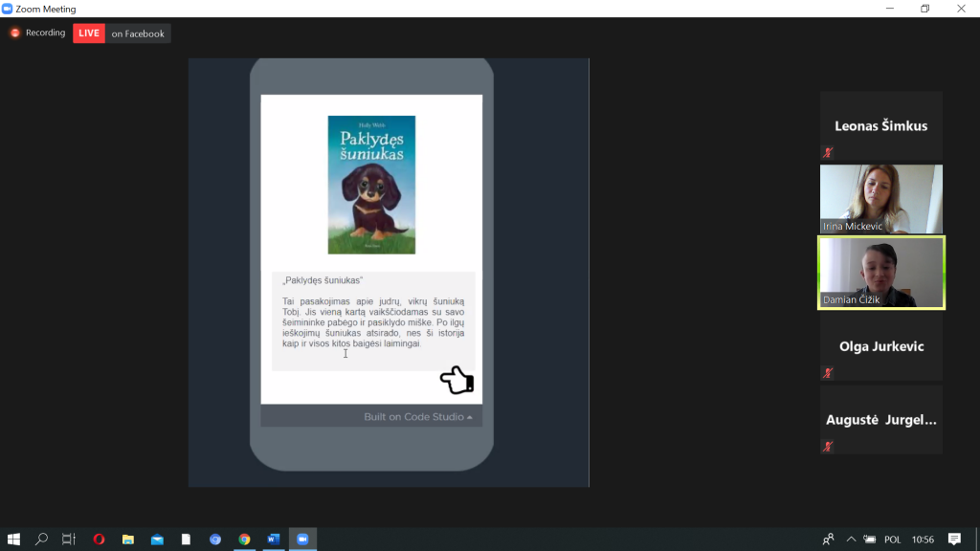Minimize the Zoom Meeting window
This screenshot has height=551, width=980.
pos(890,9)
